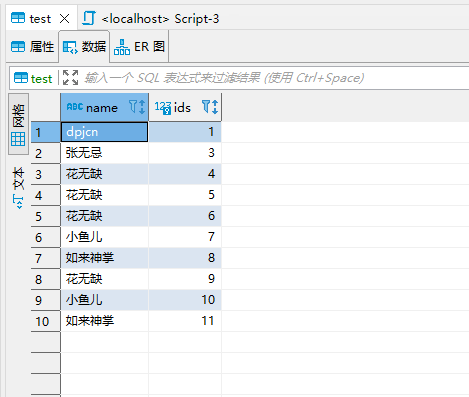Sort by name column arrows

point(142,107)
